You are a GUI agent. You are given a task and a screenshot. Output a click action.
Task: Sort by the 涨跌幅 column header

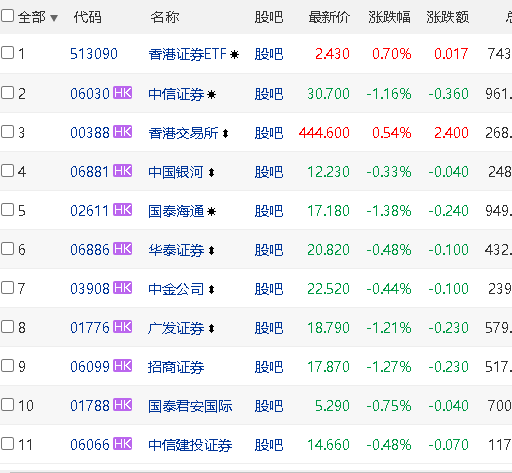pos(389,17)
